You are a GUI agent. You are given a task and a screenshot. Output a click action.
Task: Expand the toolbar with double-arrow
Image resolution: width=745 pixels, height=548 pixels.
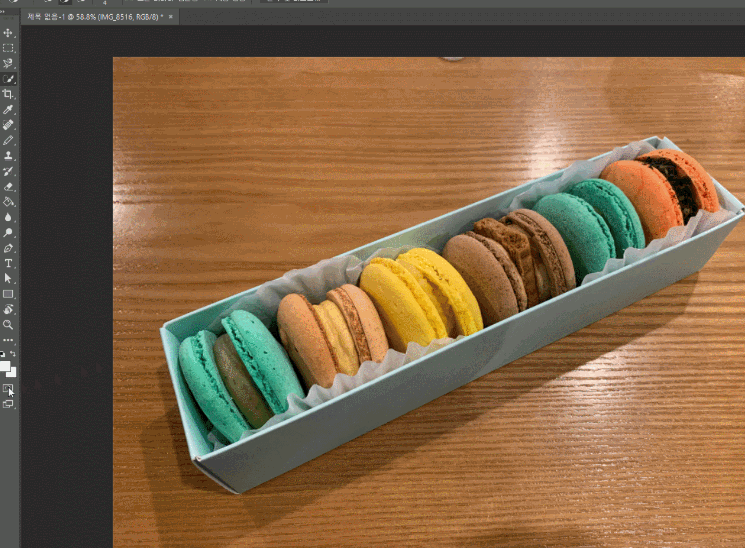pyautogui.click(x=2, y=11)
